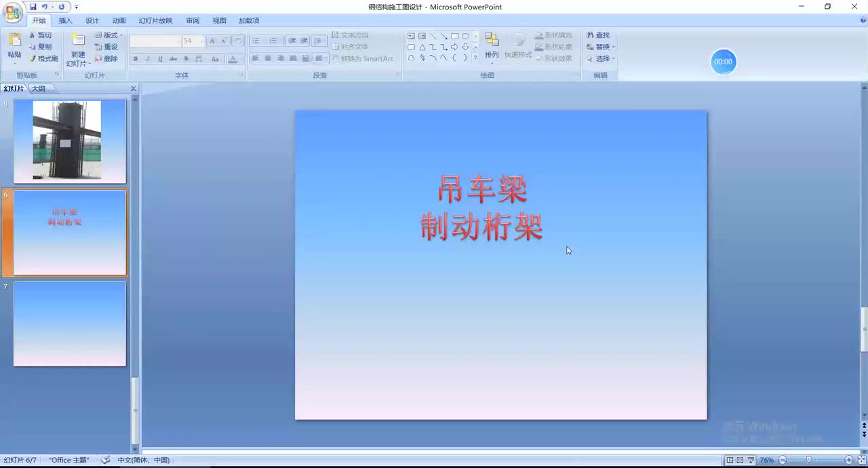The width and height of the screenshot is (868, 468).
Task: Reset the slide layout (重设)
Action: pos(106,47)
